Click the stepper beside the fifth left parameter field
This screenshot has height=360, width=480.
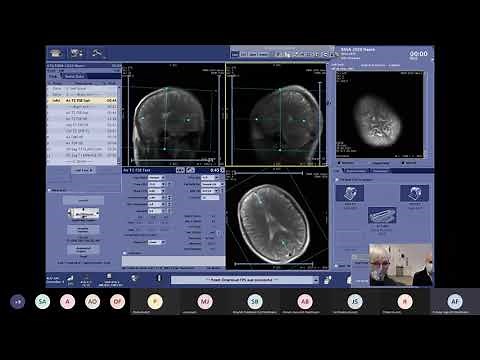170,204
